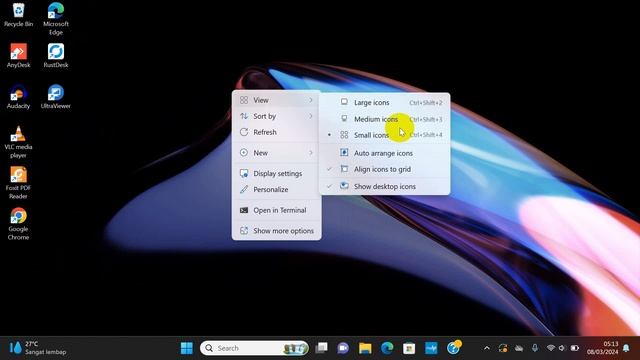This screenshot has height=360, width=640.
Task: Choose Small icons view option
Action: tap(385, 135)
